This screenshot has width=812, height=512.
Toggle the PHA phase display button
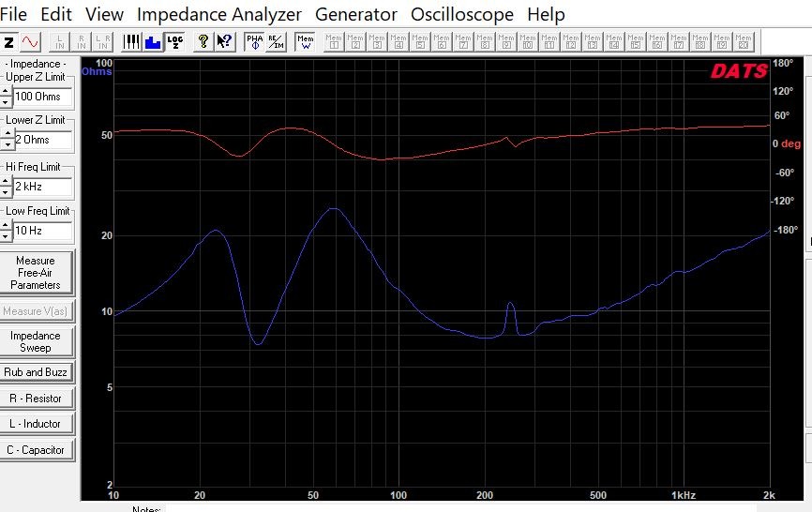click(254, 42)
